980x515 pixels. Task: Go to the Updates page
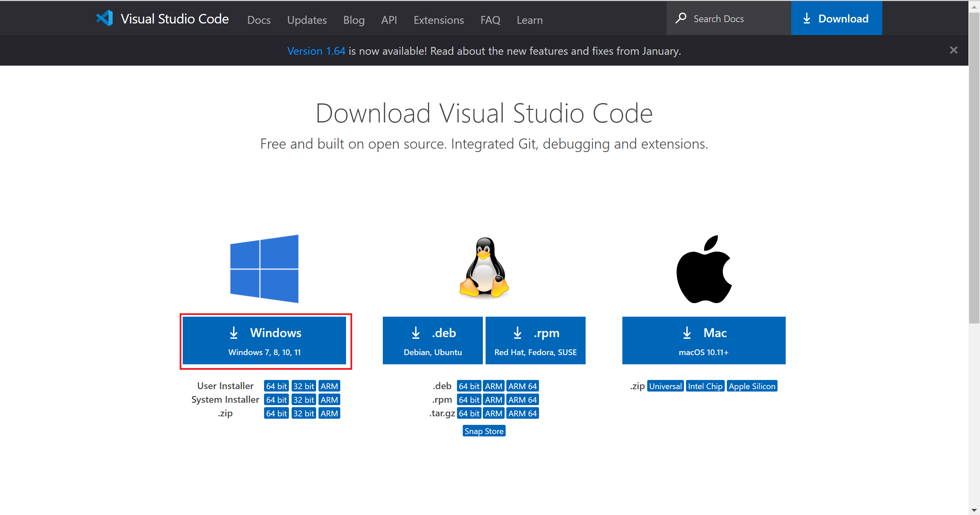pos(307,20)
